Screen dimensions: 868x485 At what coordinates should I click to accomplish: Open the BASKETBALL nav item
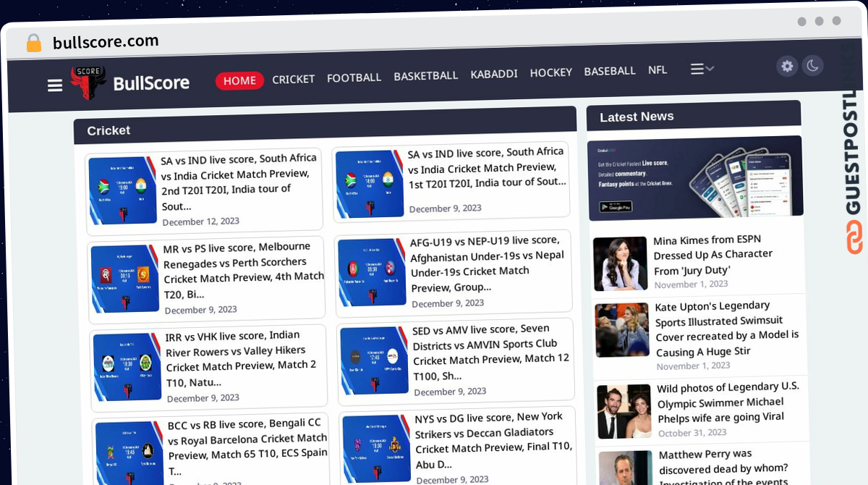(x=425, y=75)
